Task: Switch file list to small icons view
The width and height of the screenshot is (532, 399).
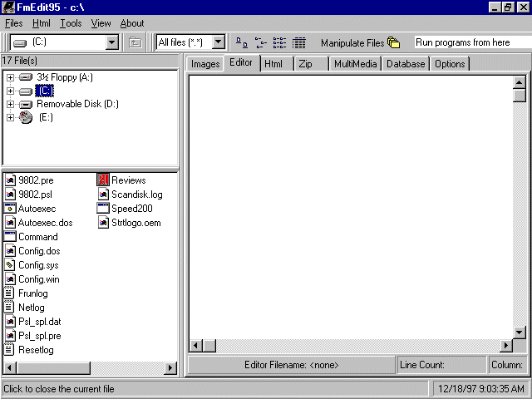Action: (x=260, y=42)
